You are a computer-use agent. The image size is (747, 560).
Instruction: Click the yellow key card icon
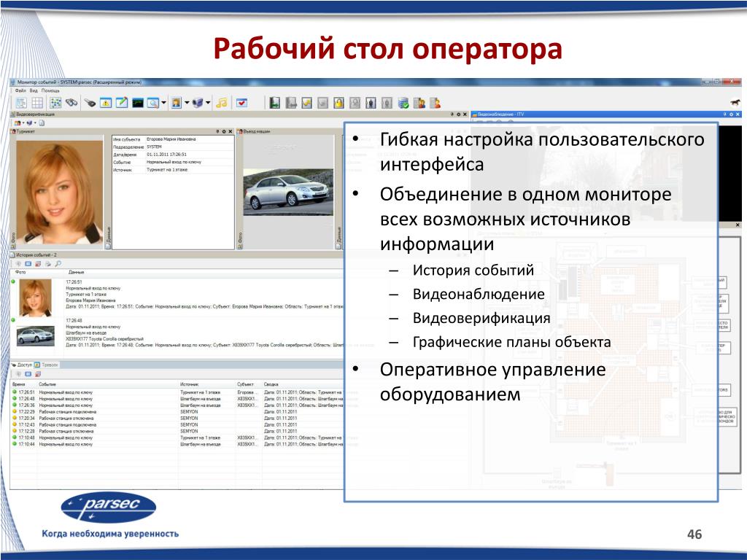307,102
